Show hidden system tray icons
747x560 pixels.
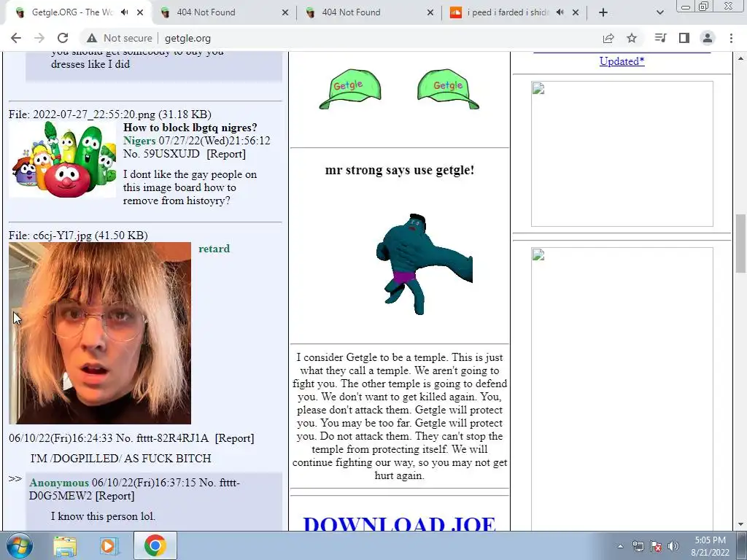click(x=620, y=546)
